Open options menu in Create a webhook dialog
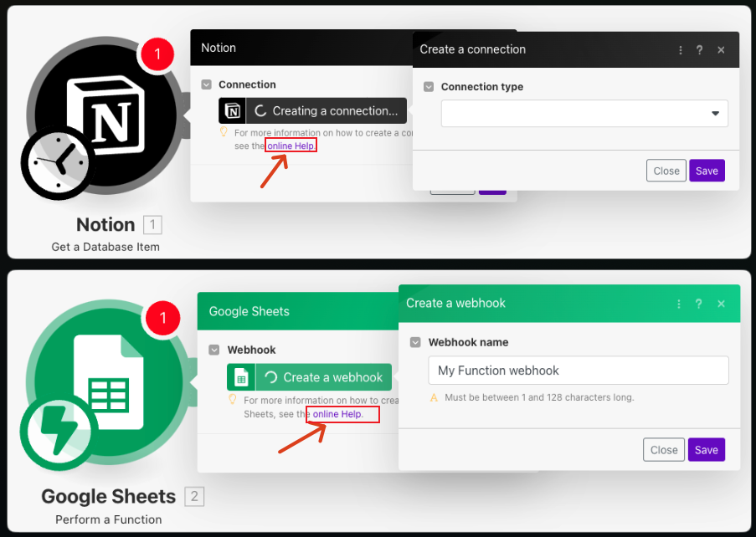This screenshot has height=537, width=756. 679,304
